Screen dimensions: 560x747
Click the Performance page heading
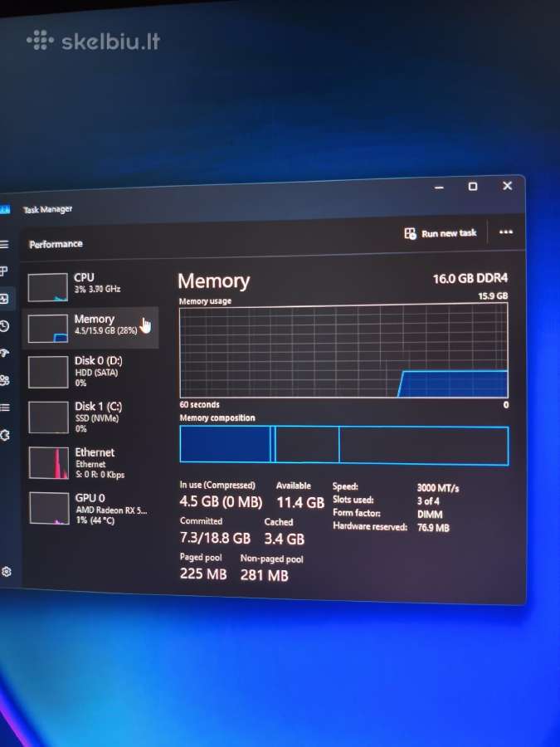coord(56,244)
